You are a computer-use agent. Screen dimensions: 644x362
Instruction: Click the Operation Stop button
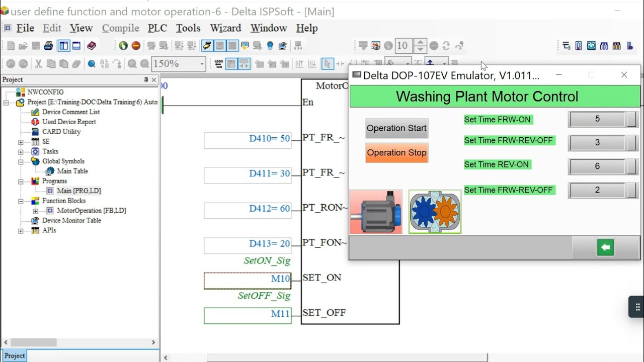pos(396,153)
